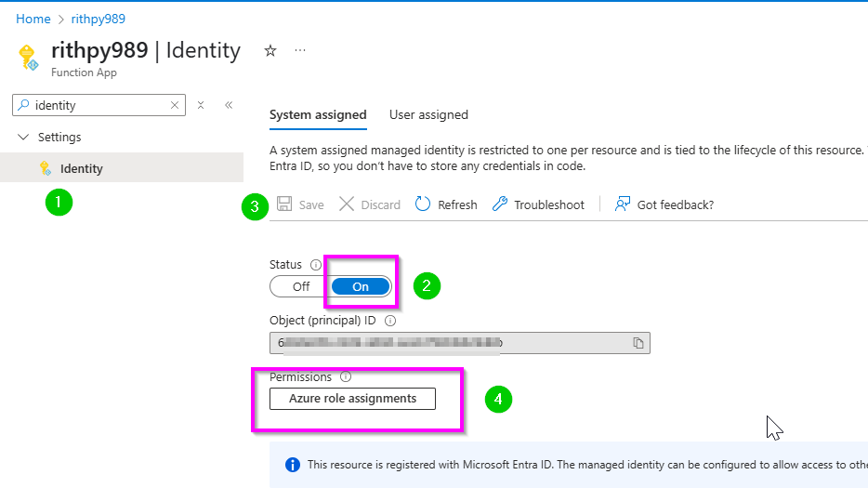
Task: Click the Identity sidebar key icon
Action: pos(46,168)
